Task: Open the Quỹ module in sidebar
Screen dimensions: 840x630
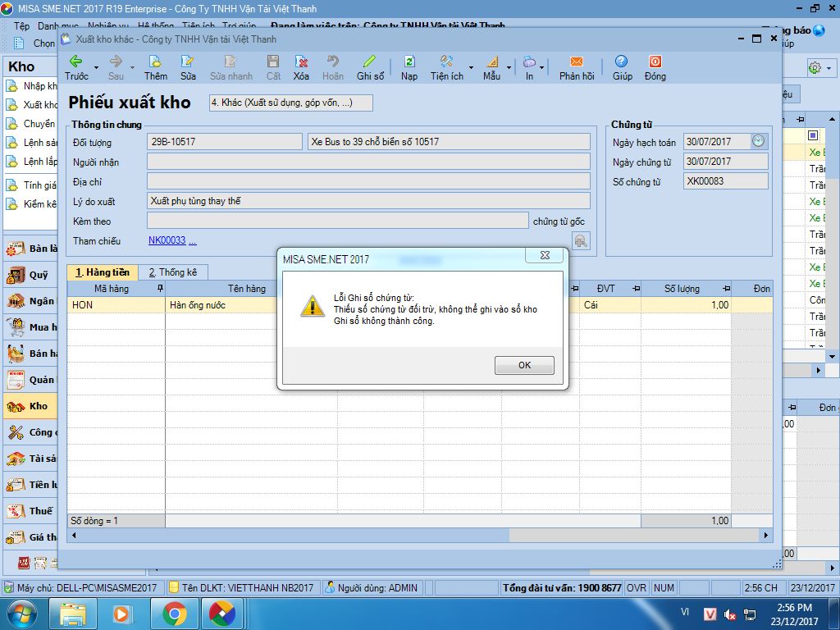Action: (30, 275)
